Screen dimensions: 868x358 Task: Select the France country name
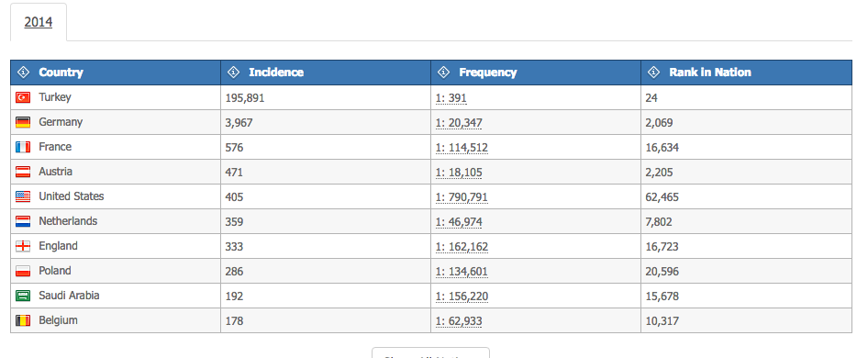[55, 147]
